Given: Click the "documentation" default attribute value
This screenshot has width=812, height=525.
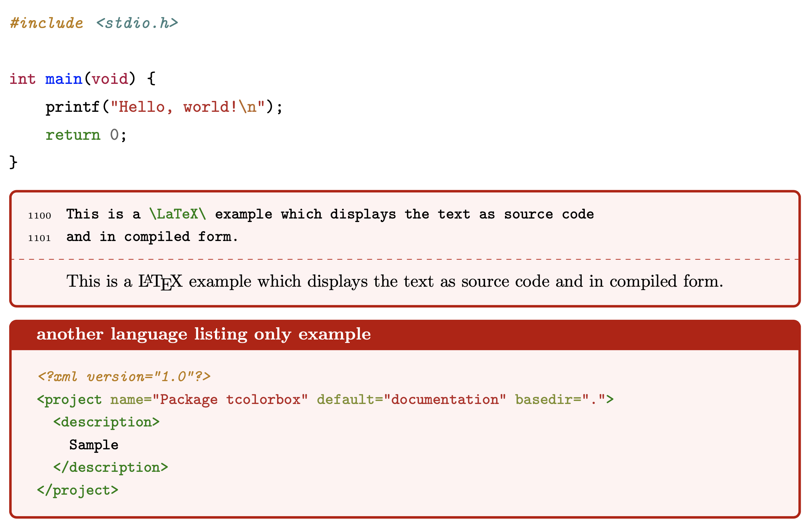Looking at the screenshot, I should point(445,400).
